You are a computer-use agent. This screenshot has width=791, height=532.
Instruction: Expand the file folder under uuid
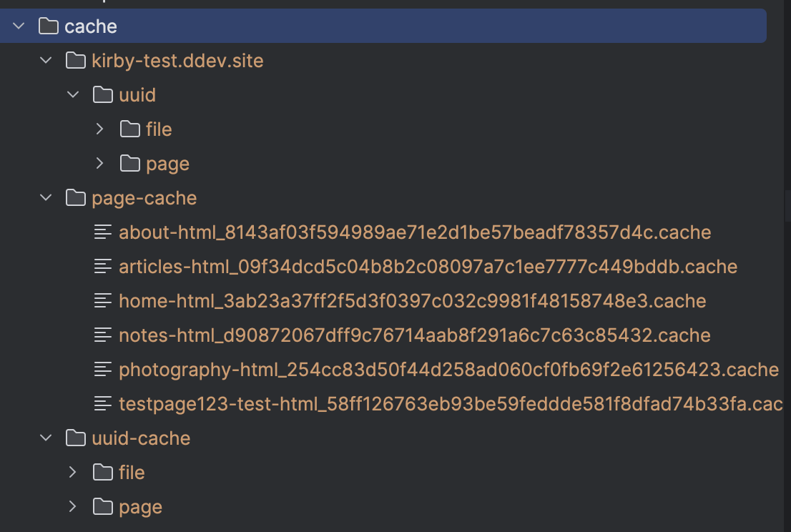point(100,129)
